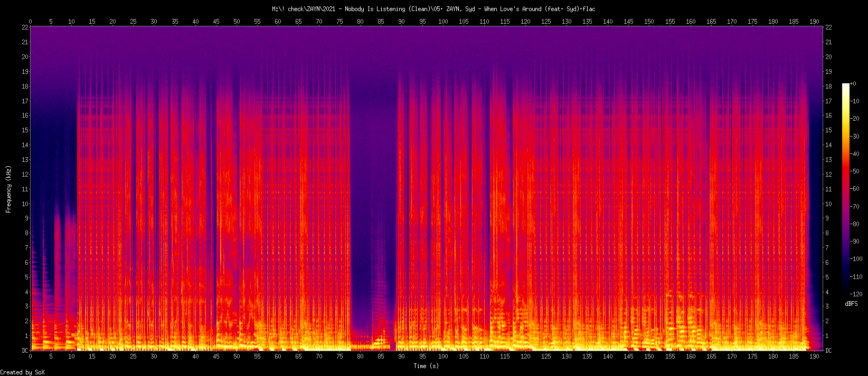Click '22' tick on left frequency axis

coord(25,27)
